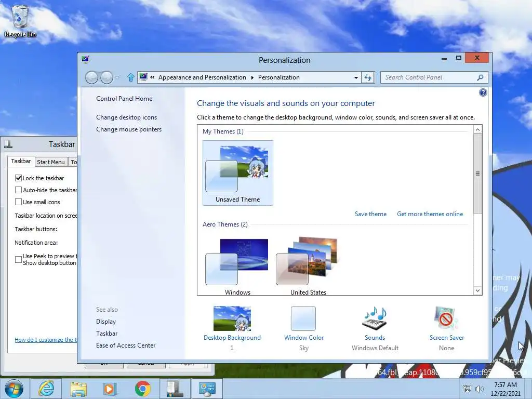Select the Taskbar tab in Taskbar properties
Viewport: 532px width, 399px height.
point(21,161)
